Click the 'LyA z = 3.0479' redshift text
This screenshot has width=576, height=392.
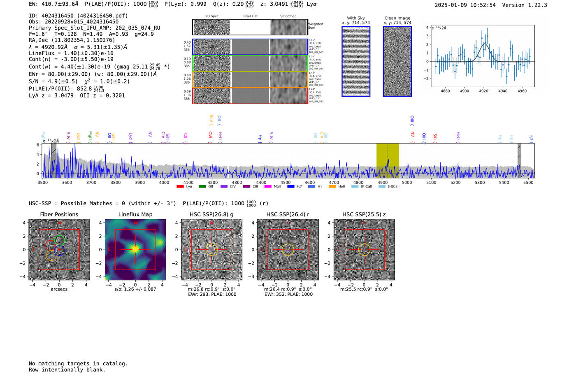pyautogui.click(x=51, y=95)
